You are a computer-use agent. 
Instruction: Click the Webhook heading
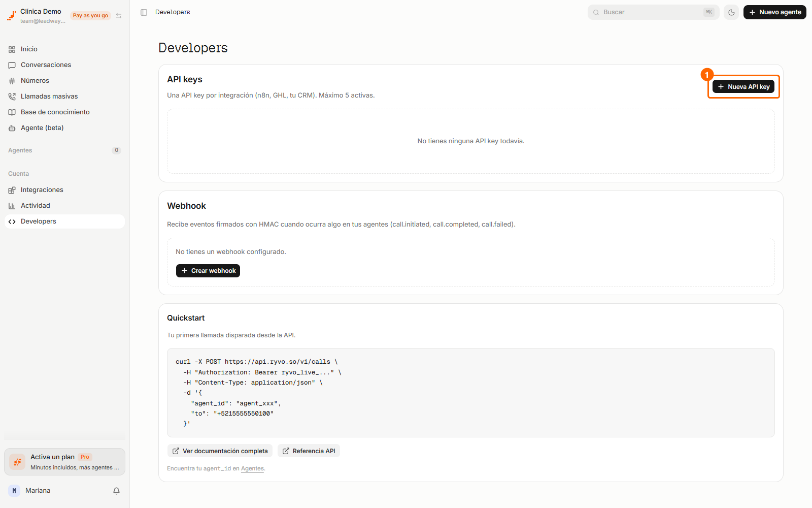click(x=186, y=206)
